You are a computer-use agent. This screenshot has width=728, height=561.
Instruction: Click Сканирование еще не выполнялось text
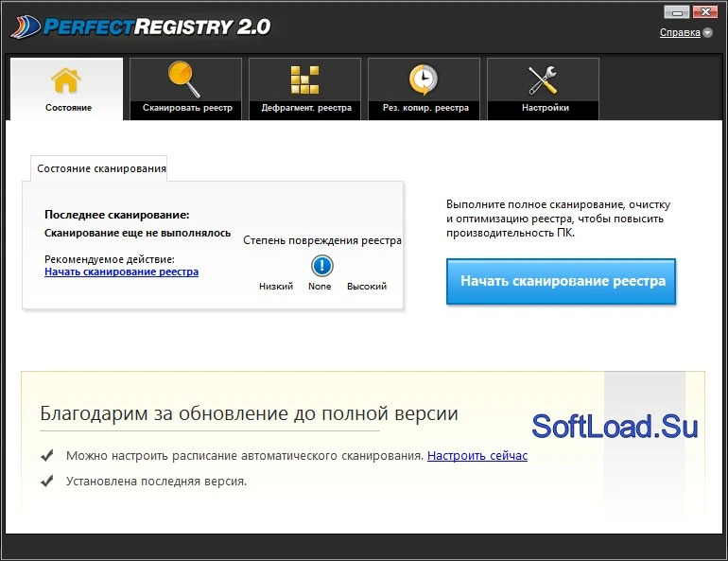137,233
